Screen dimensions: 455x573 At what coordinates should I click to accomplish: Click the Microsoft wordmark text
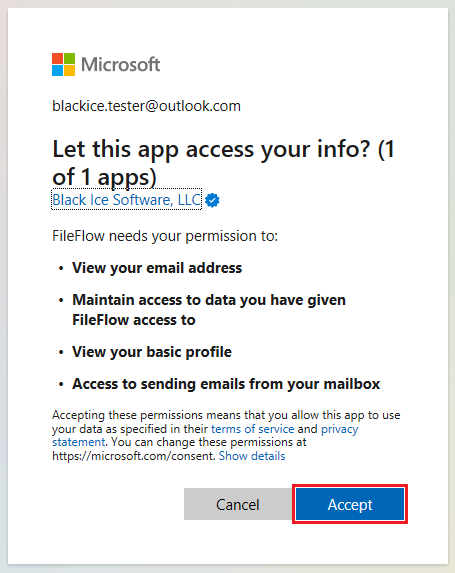click(121, 65)
